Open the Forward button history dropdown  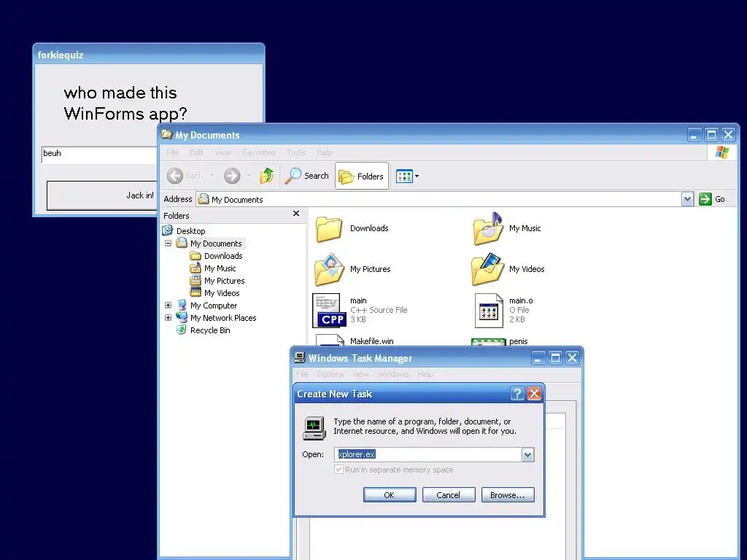click(x=249, y=176)
